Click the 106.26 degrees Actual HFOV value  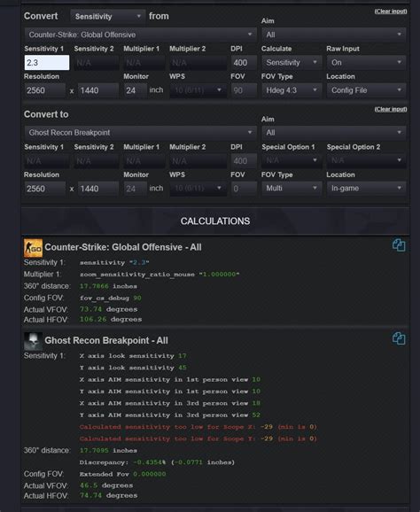111,319
